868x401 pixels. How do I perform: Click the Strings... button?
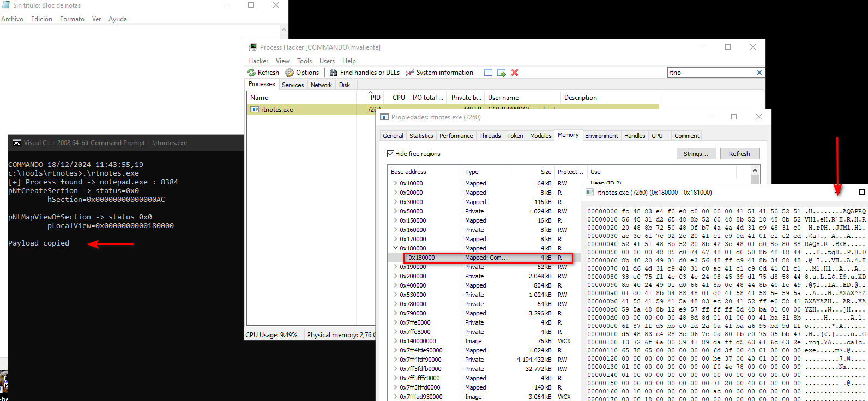(696, 154)
